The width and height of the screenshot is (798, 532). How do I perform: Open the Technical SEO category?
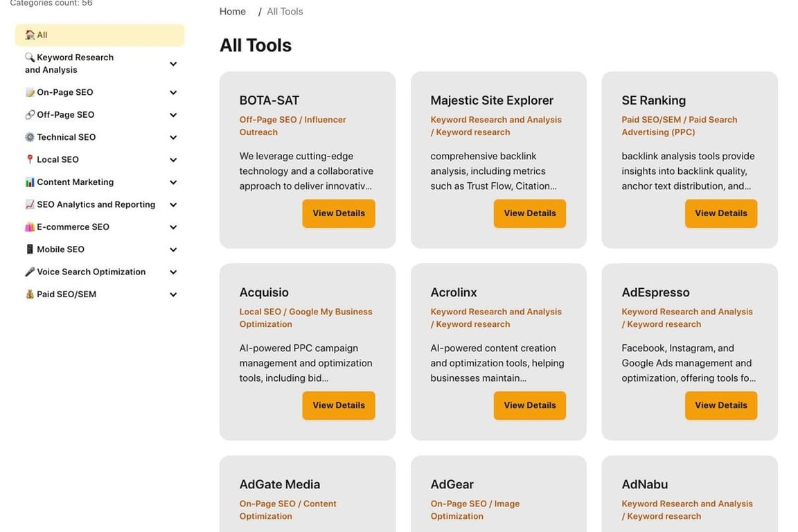(66, 137)
